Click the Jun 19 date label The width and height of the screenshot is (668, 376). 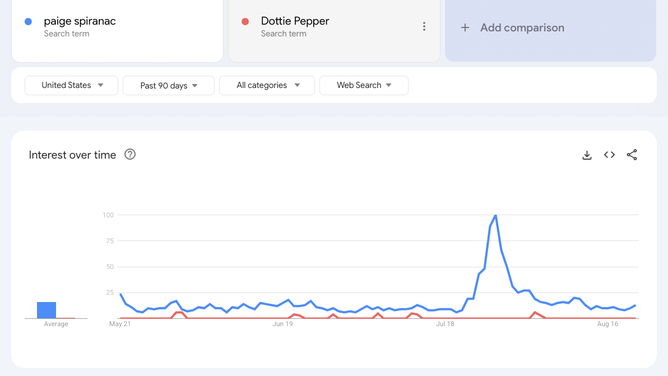282,324
